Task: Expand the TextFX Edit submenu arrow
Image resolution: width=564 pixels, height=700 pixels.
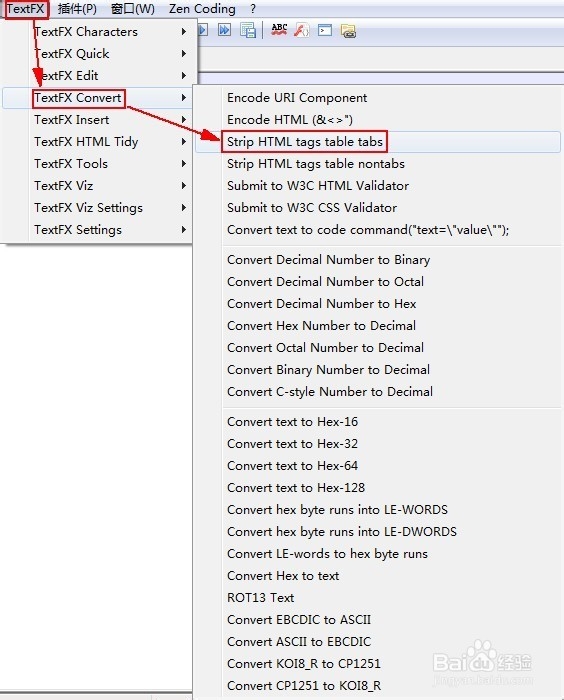Action: coord(184,75)
